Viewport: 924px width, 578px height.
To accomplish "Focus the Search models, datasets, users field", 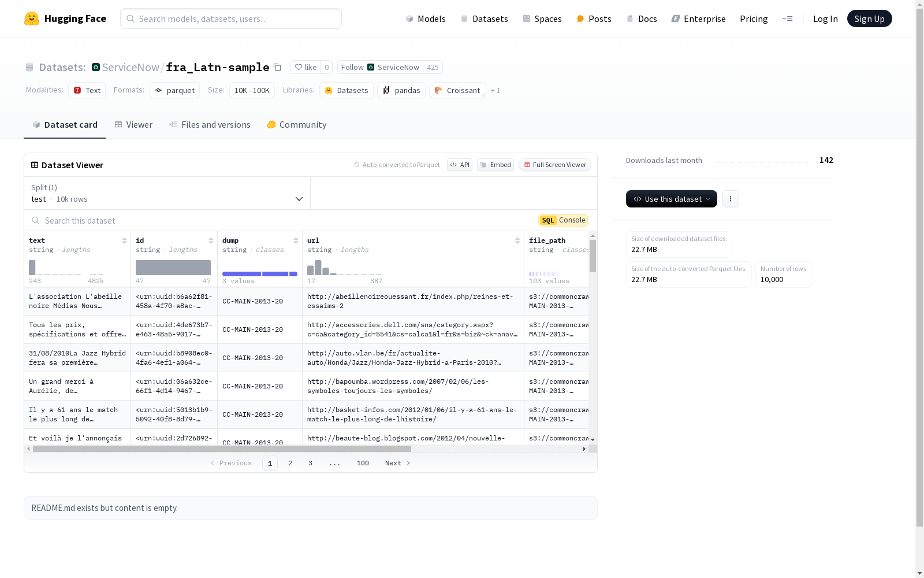I will coord(231,18).
